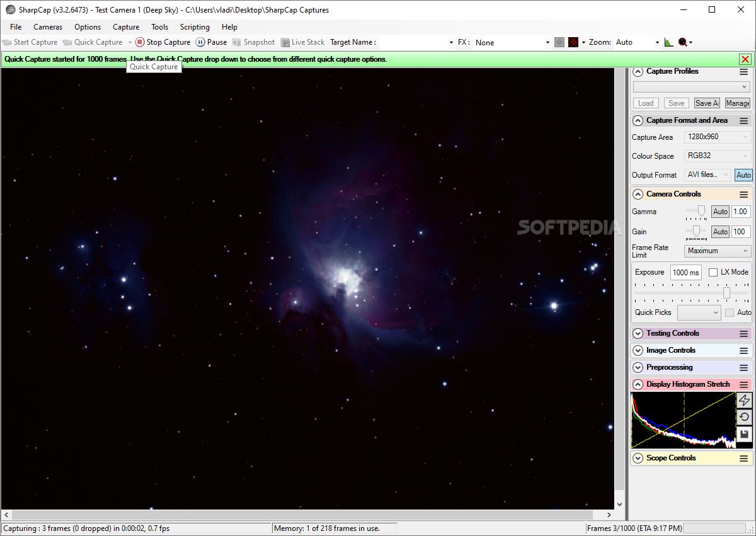
Task: Click the save stretch floppy disk icon
Action: (x=744, y=434)
